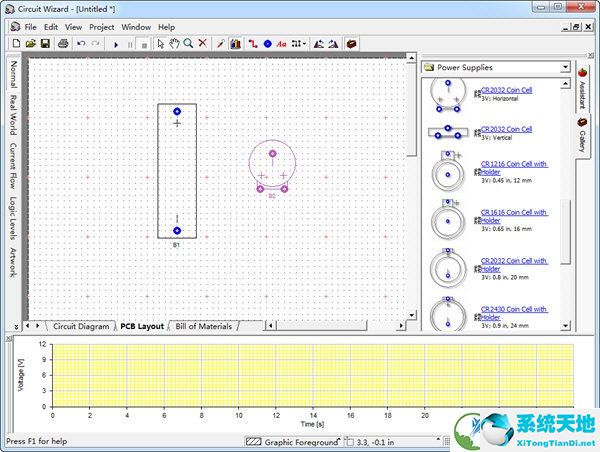Save the circuit with the floppy icon
600x452 pixels.
coord(46,44)
